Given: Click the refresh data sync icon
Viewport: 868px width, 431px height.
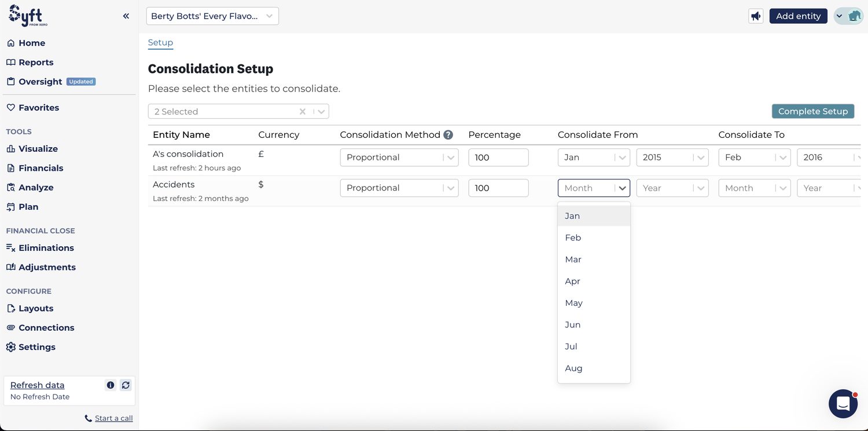Looking at the screenshot, I should (126, 385).
